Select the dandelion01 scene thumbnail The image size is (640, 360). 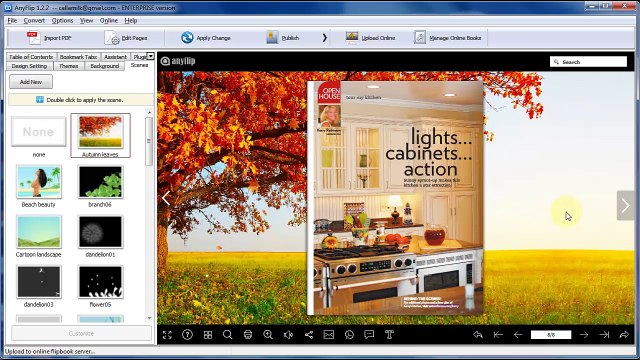[100, 232]
